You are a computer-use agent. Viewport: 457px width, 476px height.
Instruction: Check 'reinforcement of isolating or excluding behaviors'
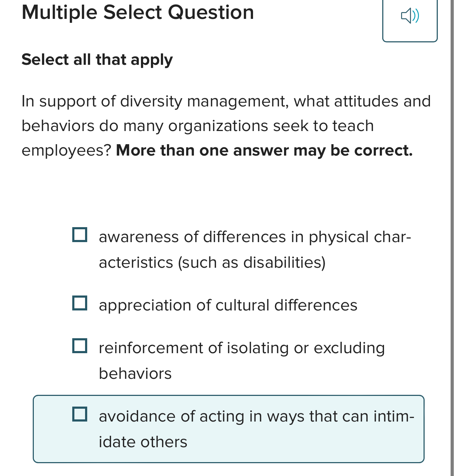pyautogui.click(x=80, y=346)
